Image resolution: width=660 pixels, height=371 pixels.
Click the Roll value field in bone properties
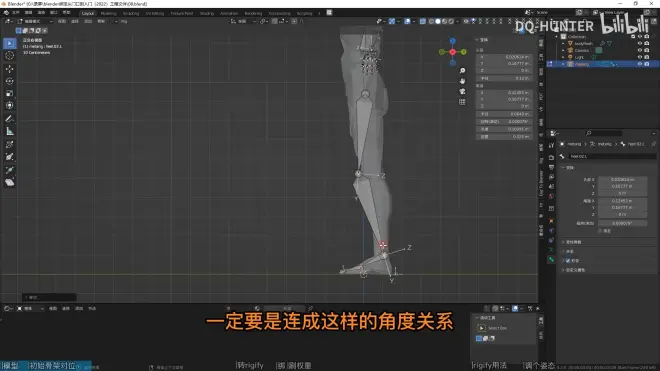[x=622, y=223]
